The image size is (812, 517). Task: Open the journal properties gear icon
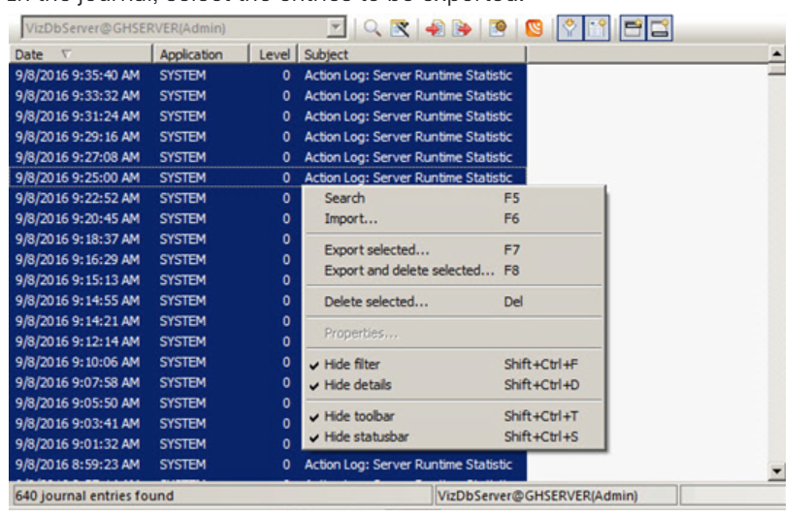(497, 27)
